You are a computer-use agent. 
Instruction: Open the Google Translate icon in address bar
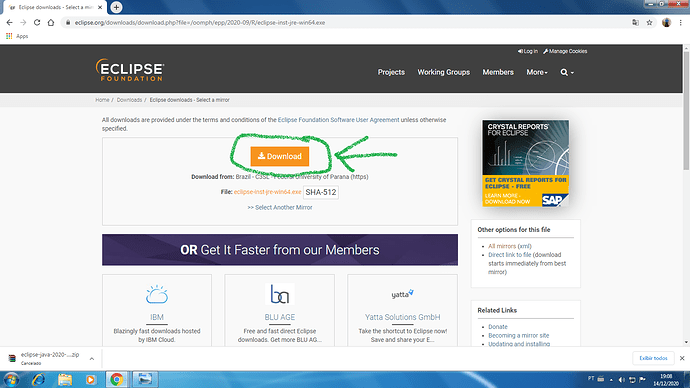point(635,22)
